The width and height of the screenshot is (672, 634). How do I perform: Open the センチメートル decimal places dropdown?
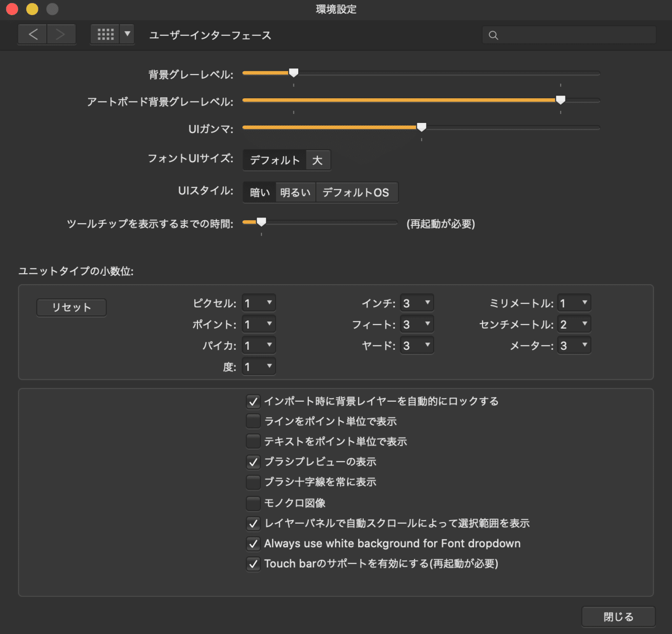[x=574, y=324]
